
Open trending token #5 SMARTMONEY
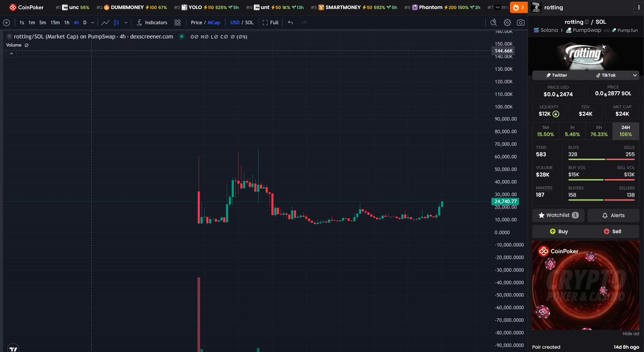click(354, 8)
